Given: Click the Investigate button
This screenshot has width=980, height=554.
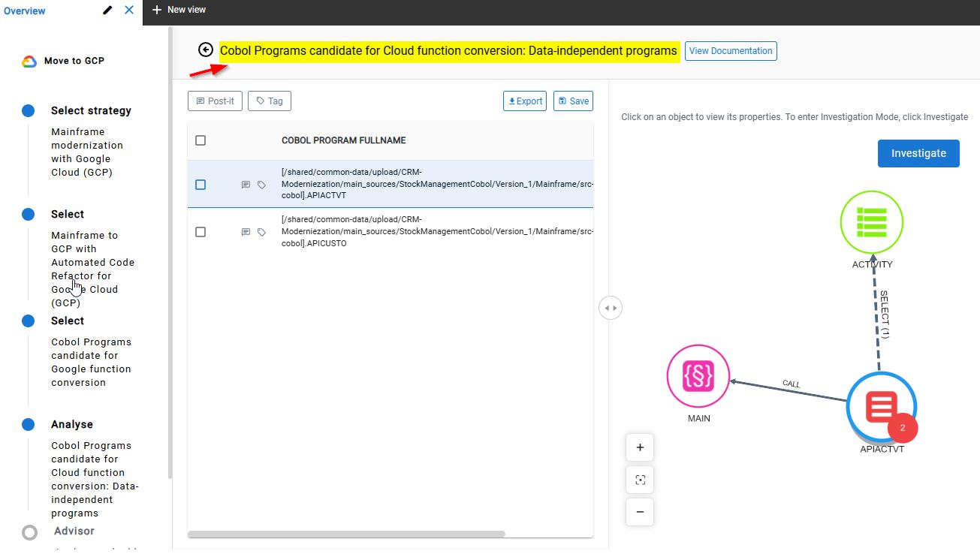Looking at the screenshot, I should click(918, 153).
